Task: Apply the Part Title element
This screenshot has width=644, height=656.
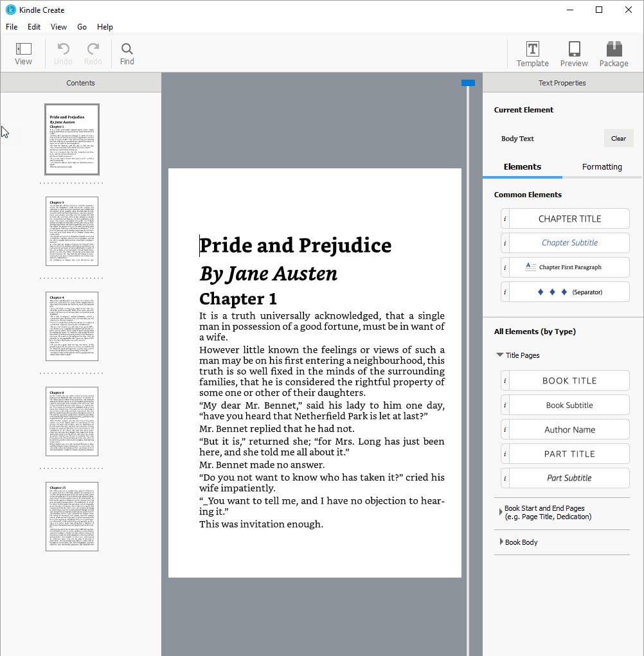Action: (569, 454)
